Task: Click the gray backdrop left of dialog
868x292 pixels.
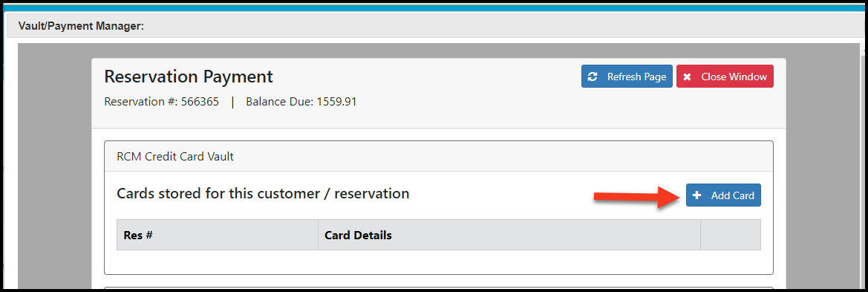Action: tap(55, 165)
